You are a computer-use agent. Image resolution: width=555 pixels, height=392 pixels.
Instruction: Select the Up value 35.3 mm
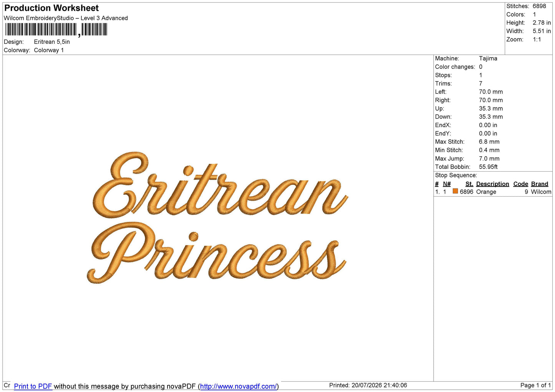point(490,108)
